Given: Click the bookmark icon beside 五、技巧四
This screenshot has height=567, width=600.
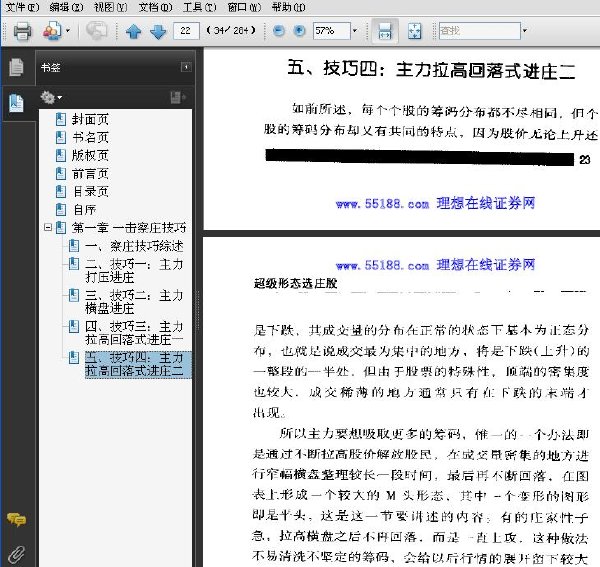Looking at the screenshot, I should [x=74, y=358].
